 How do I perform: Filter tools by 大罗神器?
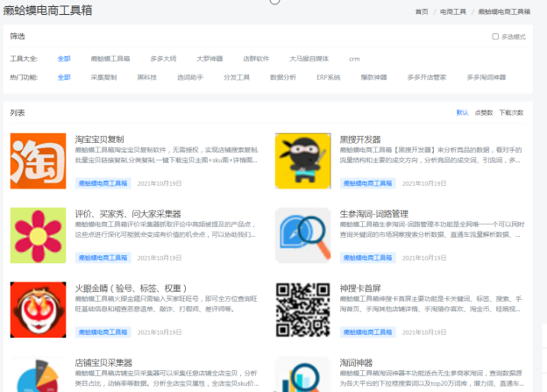(x=210, y=59)
